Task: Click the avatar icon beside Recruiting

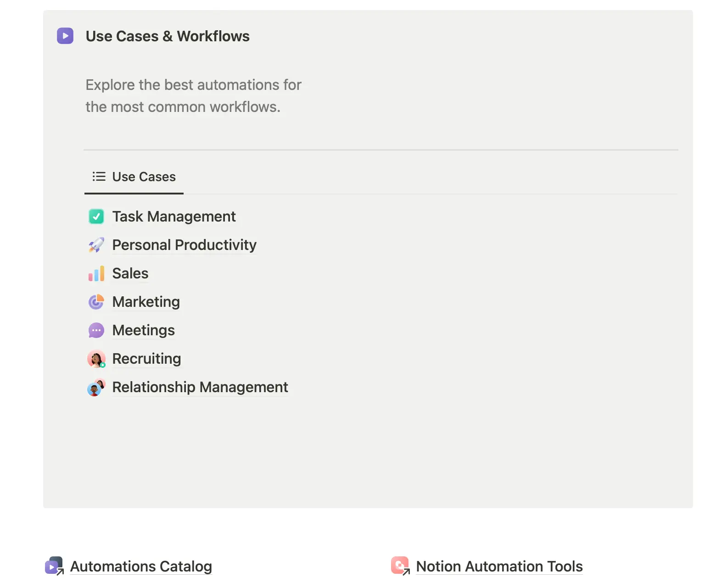Action: [x=96, y=359]
